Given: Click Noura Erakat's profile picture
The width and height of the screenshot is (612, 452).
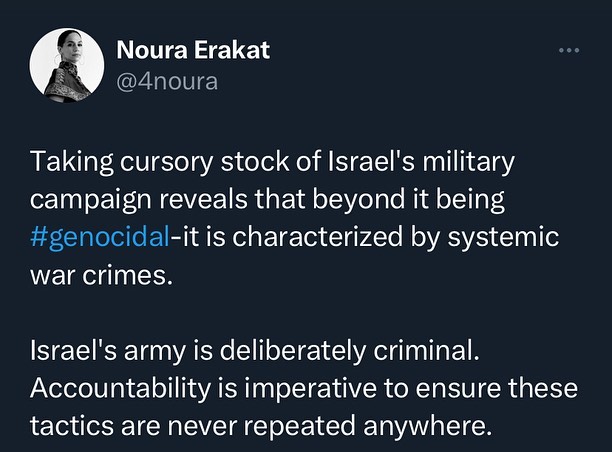Looking at the screenshot, I should click(x=67, y=66).
